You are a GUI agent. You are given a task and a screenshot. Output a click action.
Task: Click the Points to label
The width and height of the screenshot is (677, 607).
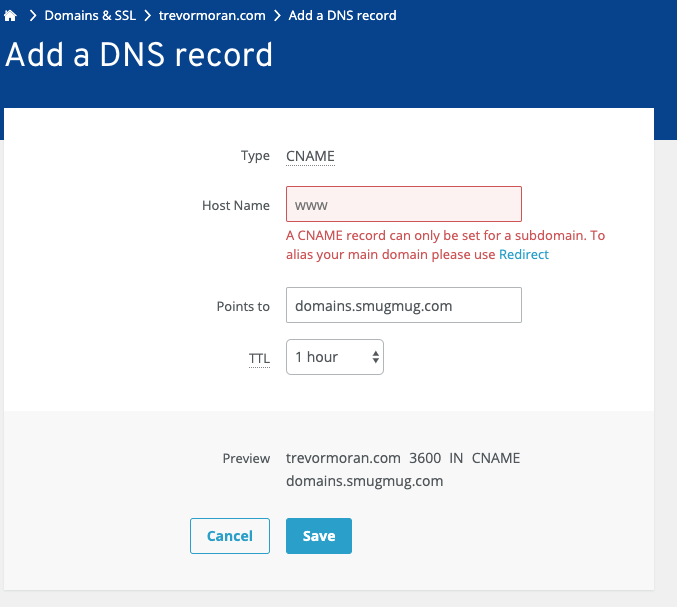click(x=243, y=307)
